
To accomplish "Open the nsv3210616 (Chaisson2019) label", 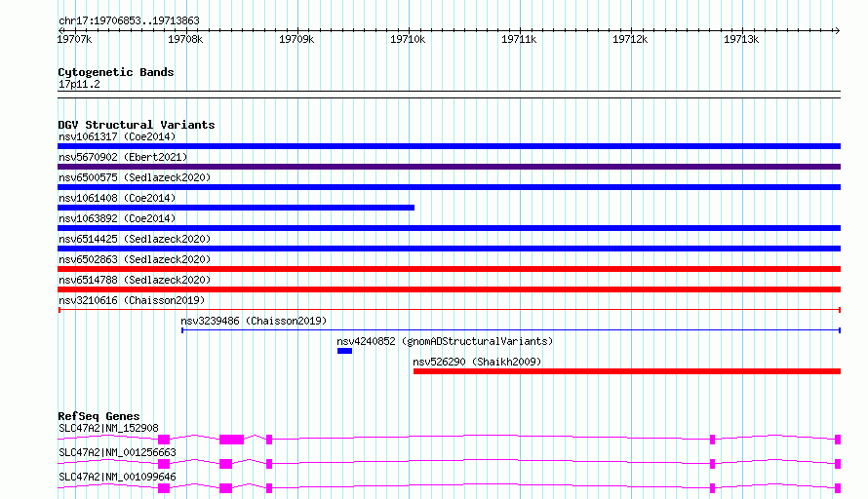I will (x=132, y=300).
